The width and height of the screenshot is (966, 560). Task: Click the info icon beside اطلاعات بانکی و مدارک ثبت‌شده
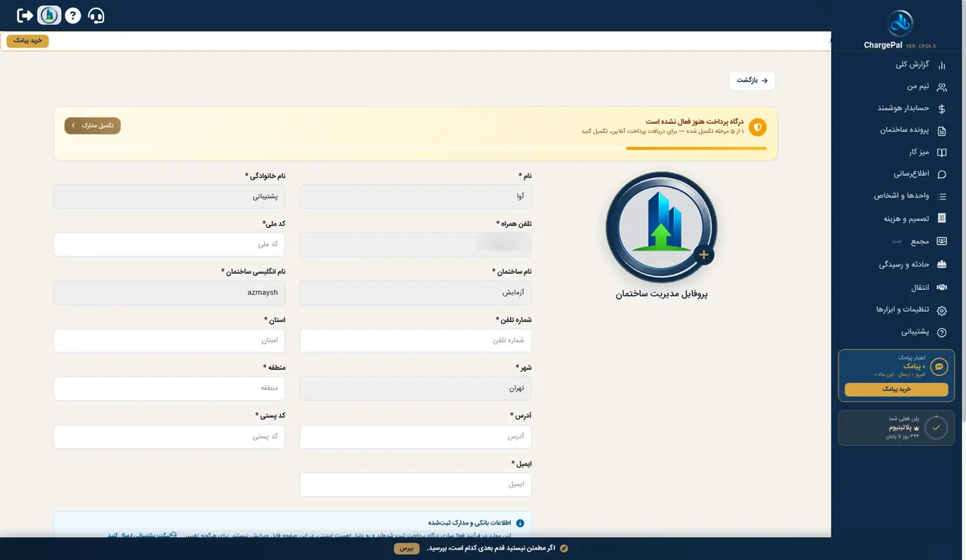[x=520, y=522]
